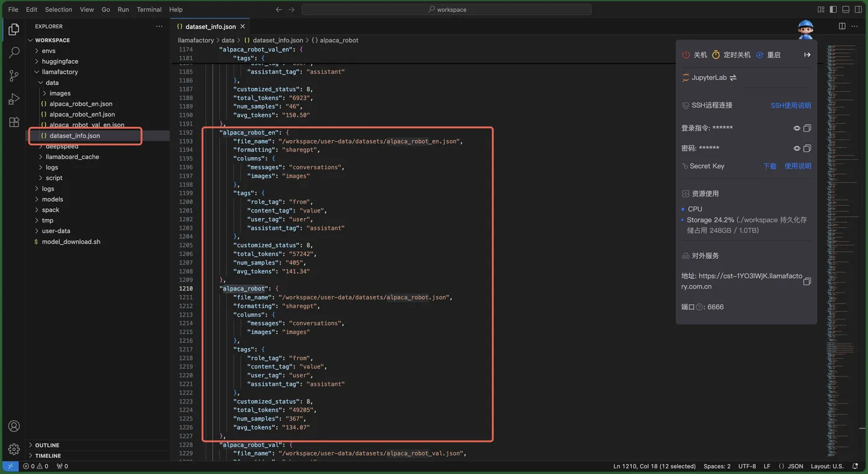868x474 pixels.
Task: Expand the models folder
Action: click(52, 199)
